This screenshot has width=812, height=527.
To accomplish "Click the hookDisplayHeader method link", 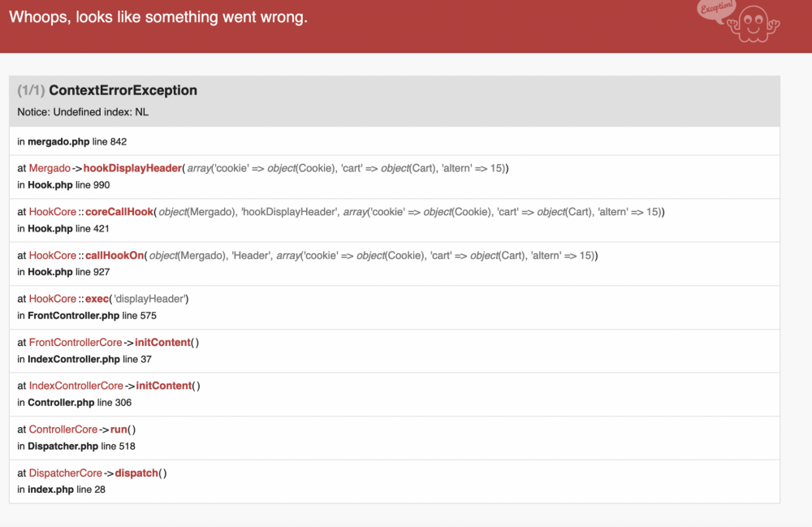I will click(132, 168).
